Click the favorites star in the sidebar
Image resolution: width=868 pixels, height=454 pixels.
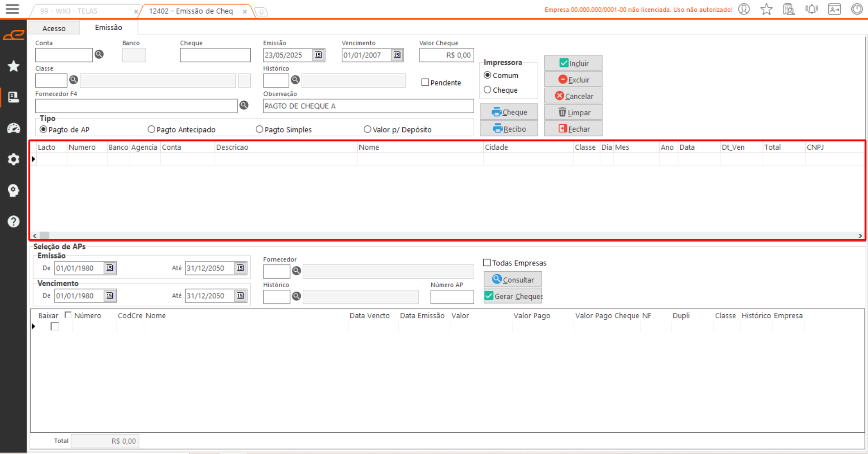click(14, 66)
